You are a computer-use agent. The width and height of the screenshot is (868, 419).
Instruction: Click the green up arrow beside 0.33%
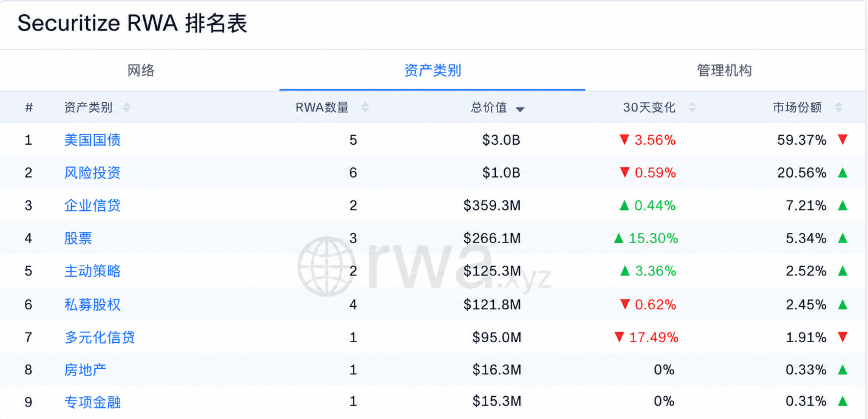[x=843, y=370]
